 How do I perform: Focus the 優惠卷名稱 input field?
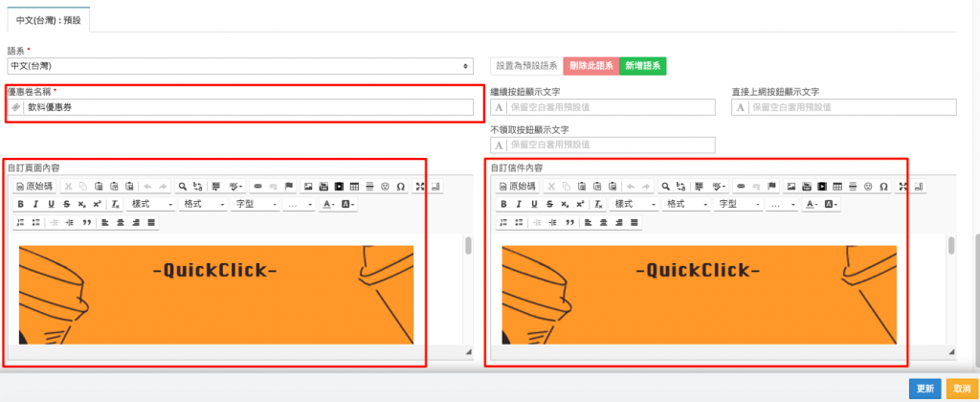[240, 107]
